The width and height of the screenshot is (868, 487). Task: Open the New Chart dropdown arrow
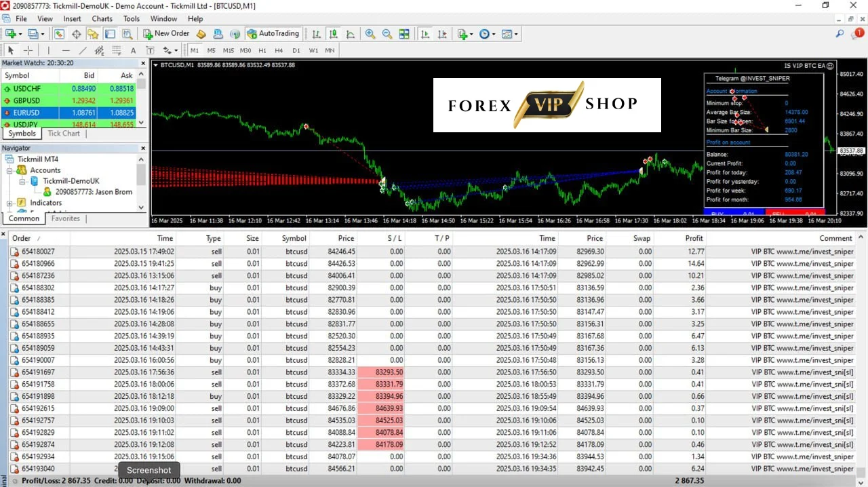coord(20,34)
